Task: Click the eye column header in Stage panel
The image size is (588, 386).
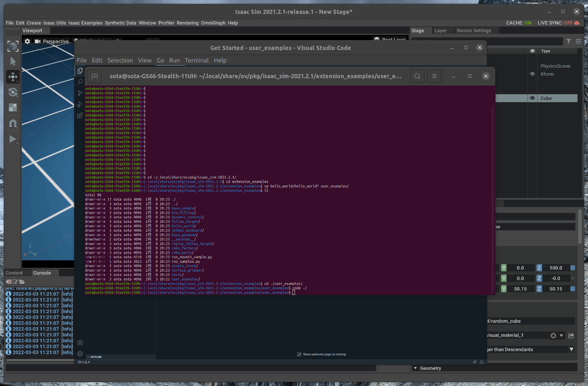Action: 532,51
